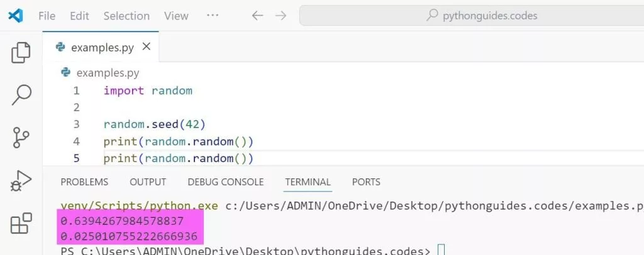
Task: Switch to the PORTS panel tab
Action: click(366, 182)
